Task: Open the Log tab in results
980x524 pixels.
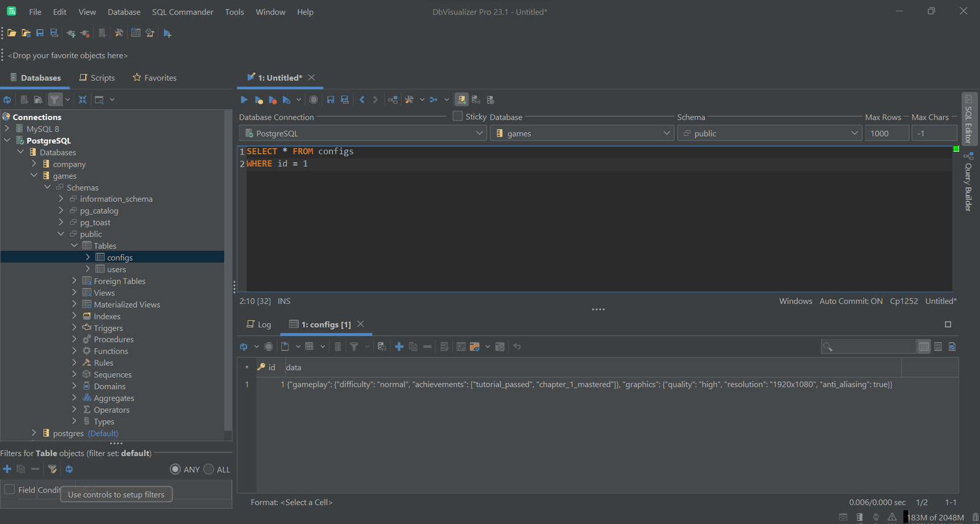Action: pos(258,324)
